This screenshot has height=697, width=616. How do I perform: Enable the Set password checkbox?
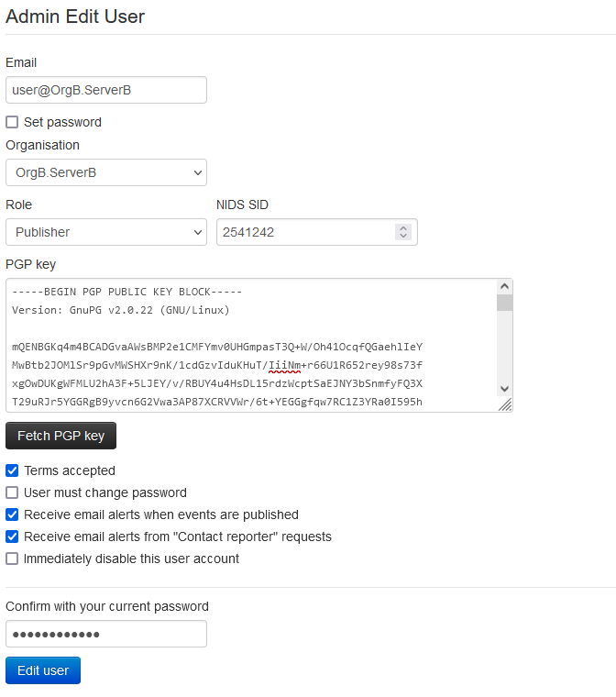(12, 122)
